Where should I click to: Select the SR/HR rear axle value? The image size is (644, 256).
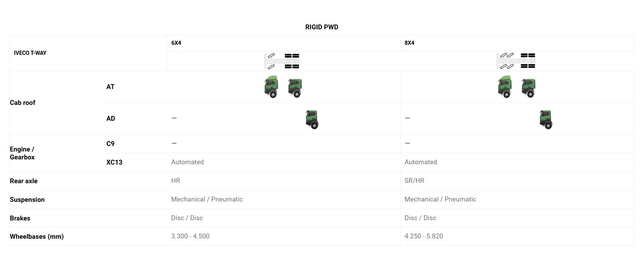pyautogui.click(x=414, y=180)
